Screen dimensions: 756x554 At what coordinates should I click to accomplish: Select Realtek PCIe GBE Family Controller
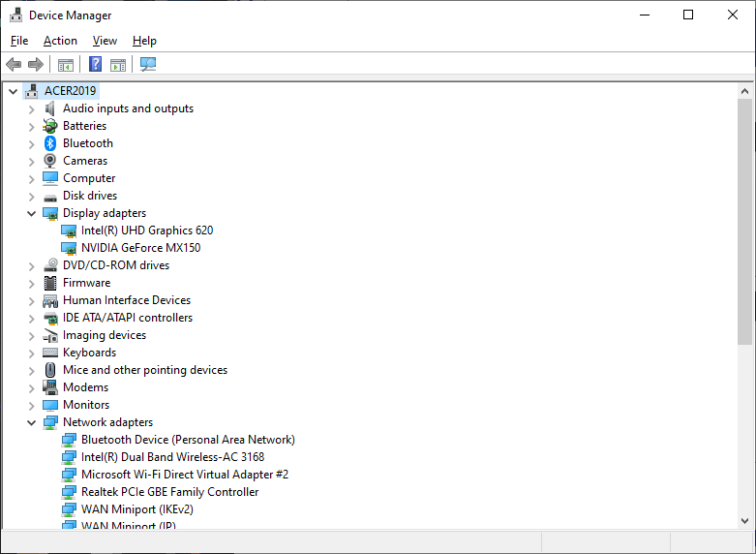[x=169, y=491]
